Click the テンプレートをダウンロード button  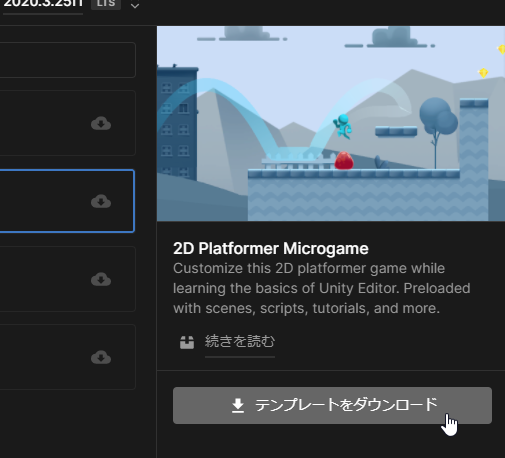[x=332, y=405]
